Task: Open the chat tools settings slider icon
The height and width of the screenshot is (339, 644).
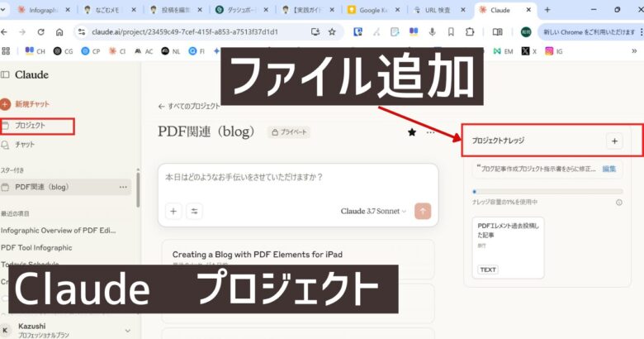Action: 194,211
